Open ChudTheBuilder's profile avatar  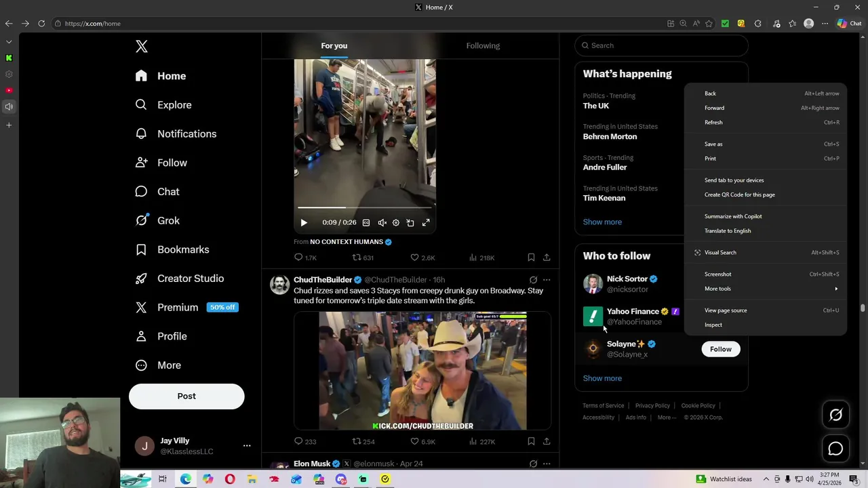pyautogui.click(x=279, y=285)
